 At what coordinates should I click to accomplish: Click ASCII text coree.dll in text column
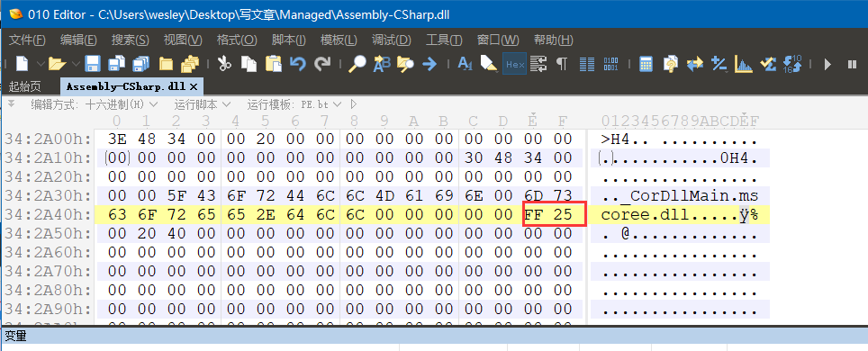[645, 214]
